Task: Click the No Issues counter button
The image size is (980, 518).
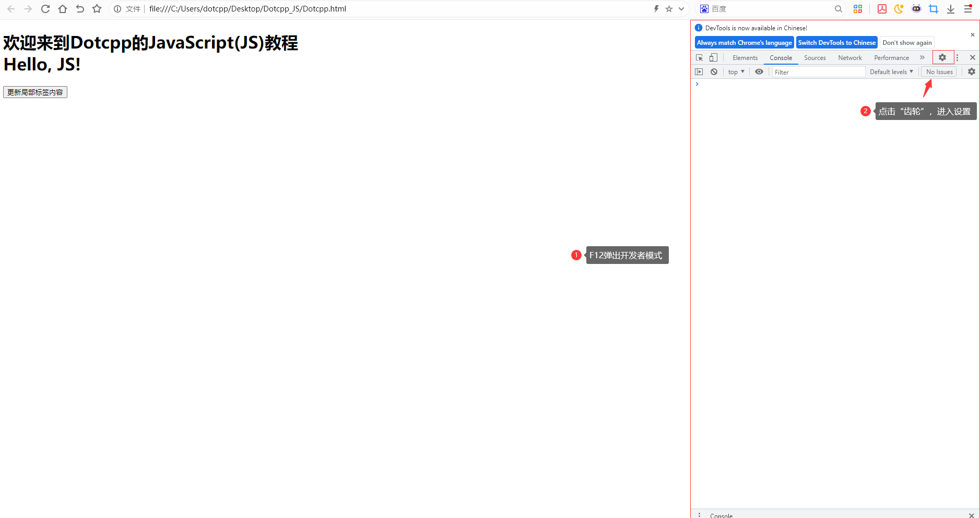Action: (939, 72)
